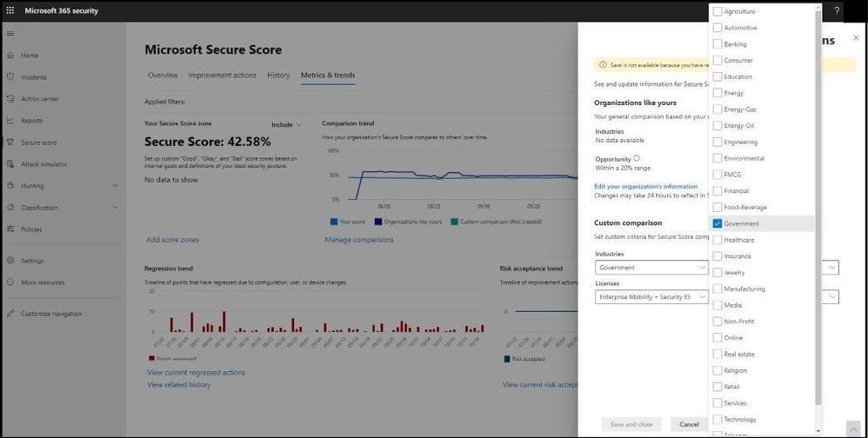Switch to the Improvement actions tab
Screen dimensions: 868x438
pyautogui.click(x=222, y=76)
